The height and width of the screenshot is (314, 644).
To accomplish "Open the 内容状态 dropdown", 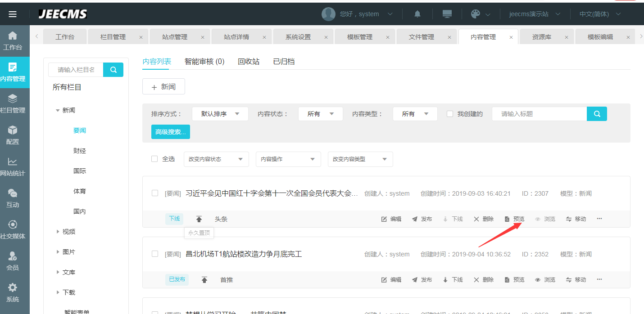I will click(321, 114).
